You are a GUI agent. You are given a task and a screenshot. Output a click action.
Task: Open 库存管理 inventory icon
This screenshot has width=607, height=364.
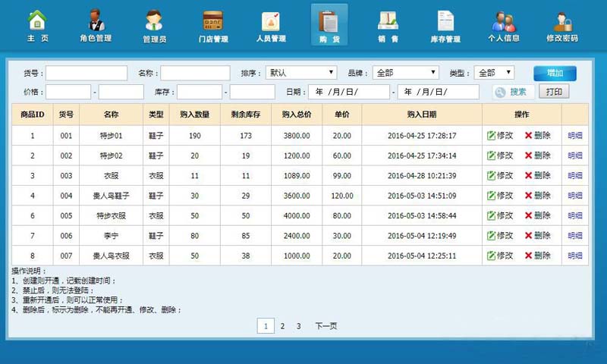click(x=445, y=21)
